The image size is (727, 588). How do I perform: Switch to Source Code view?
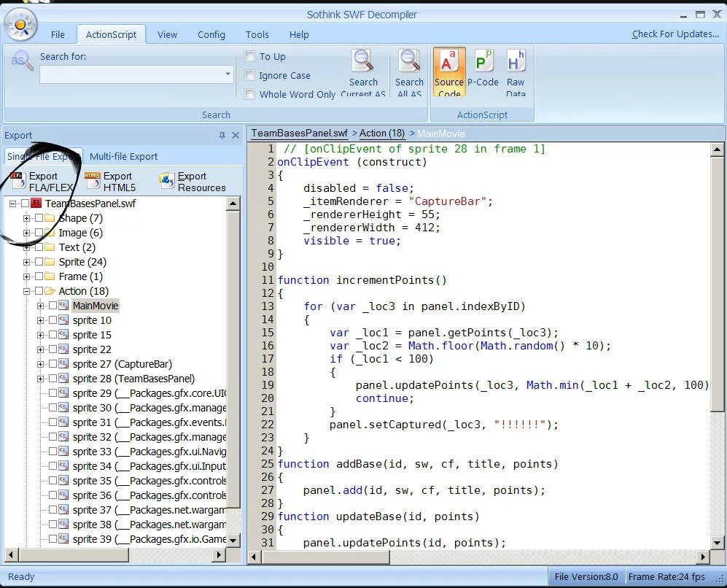click(x=448, y=72)
